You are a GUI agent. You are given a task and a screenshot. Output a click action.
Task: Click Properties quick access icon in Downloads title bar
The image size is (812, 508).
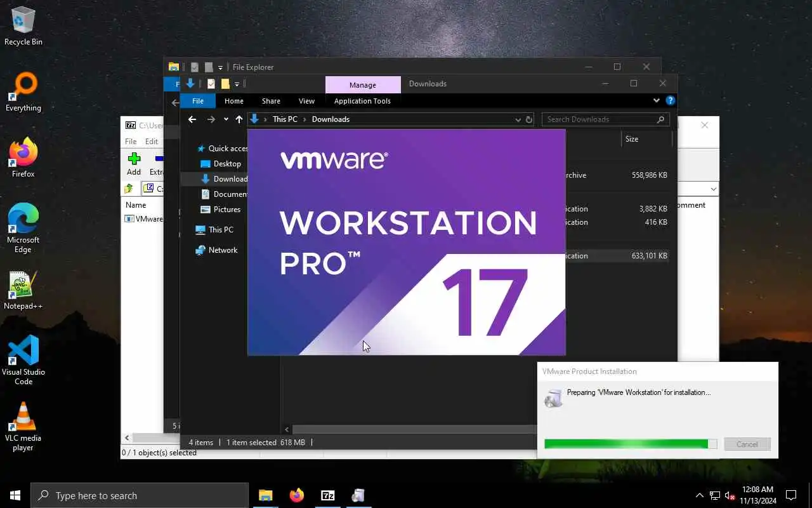pos(211,84)
